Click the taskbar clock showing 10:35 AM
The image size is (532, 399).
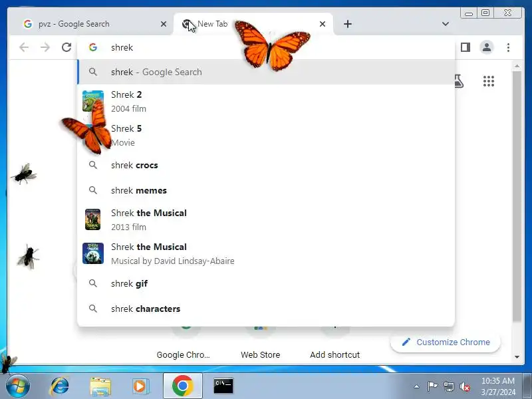[497, 386]
